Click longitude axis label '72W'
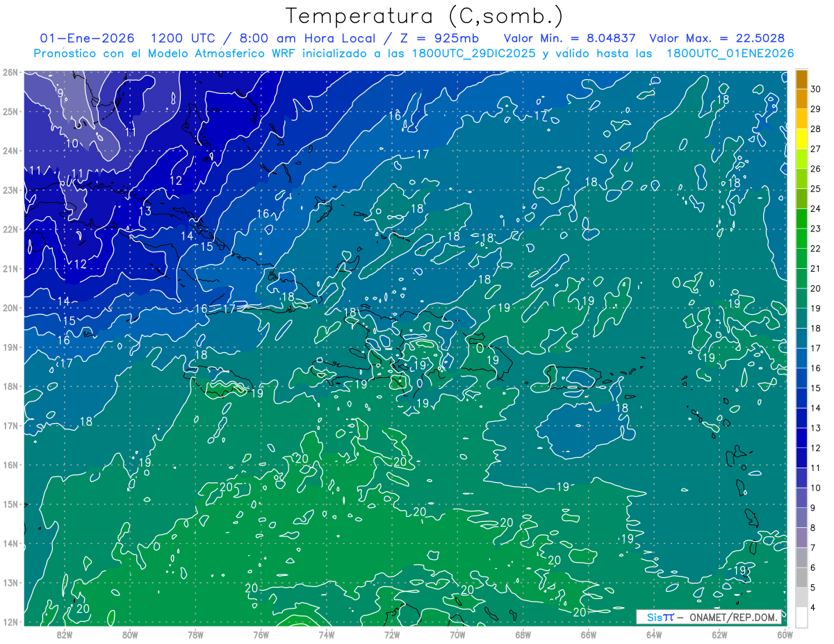This screenshot has width=834, height=644. [x=392, y=634]
